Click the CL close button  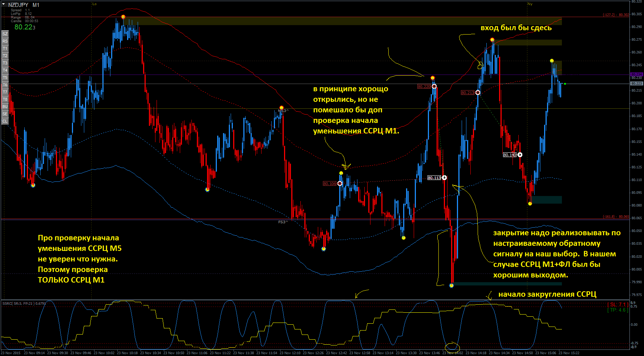[5, 121]
